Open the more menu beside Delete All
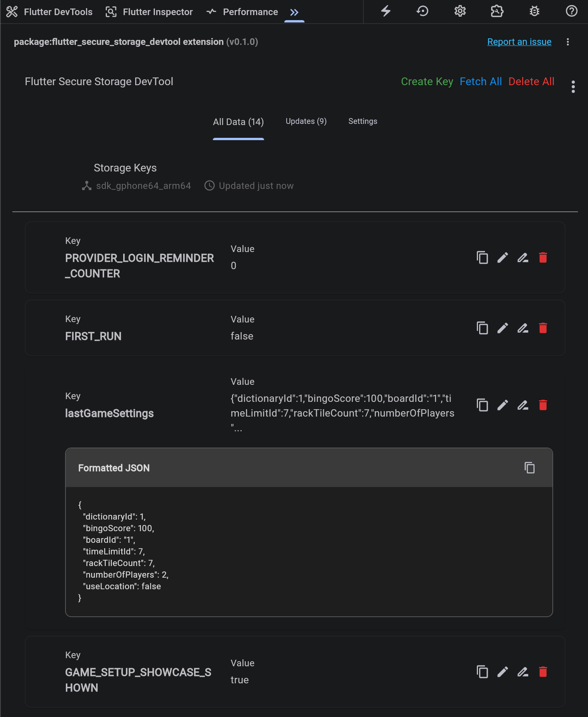 [x=573, y=87]
